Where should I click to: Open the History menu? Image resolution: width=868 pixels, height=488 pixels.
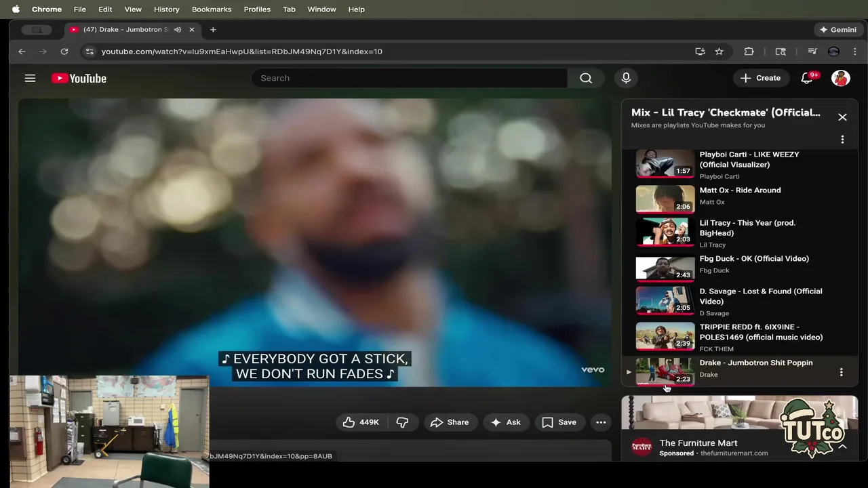(166, 9)
